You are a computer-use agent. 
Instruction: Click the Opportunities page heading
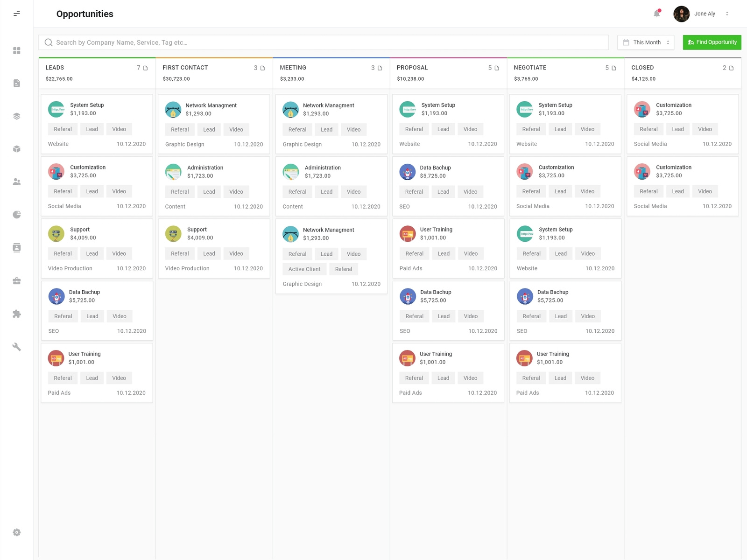point(85,14)
